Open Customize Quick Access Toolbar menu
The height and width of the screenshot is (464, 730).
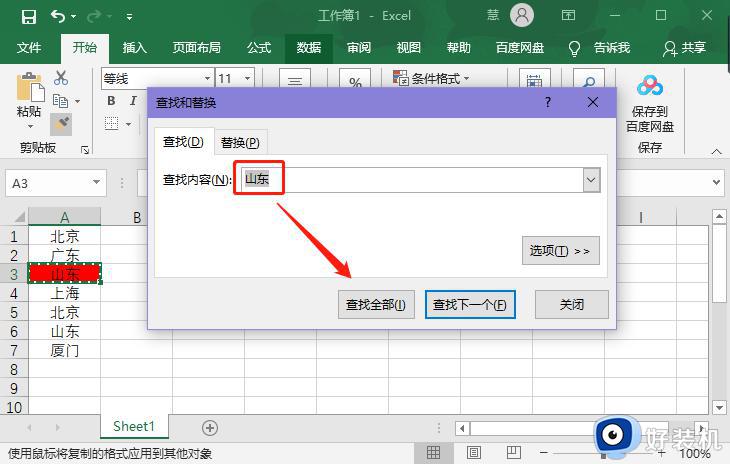(x=129, y=17)
